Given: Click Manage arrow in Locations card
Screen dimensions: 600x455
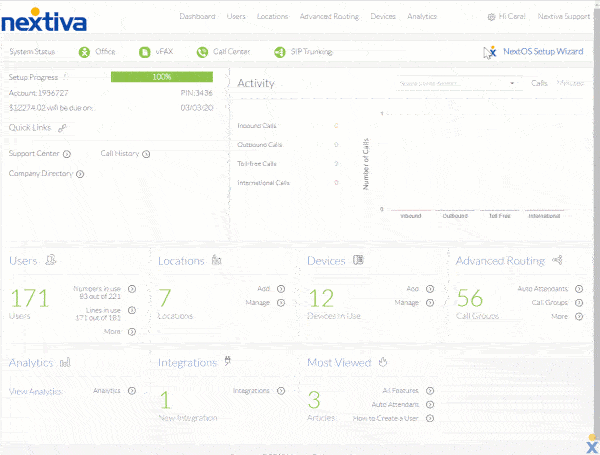Looking at the screenshot, I should coord(281,303).
